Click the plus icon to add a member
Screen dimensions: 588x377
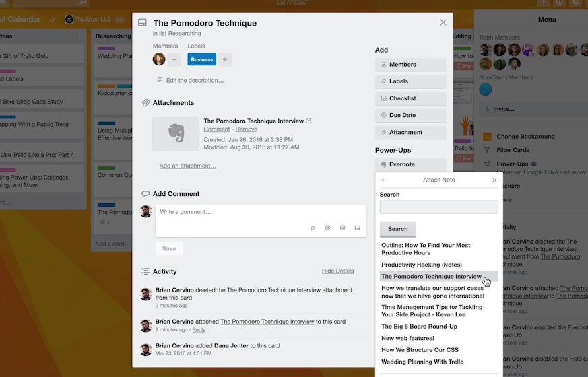(174, 59)
